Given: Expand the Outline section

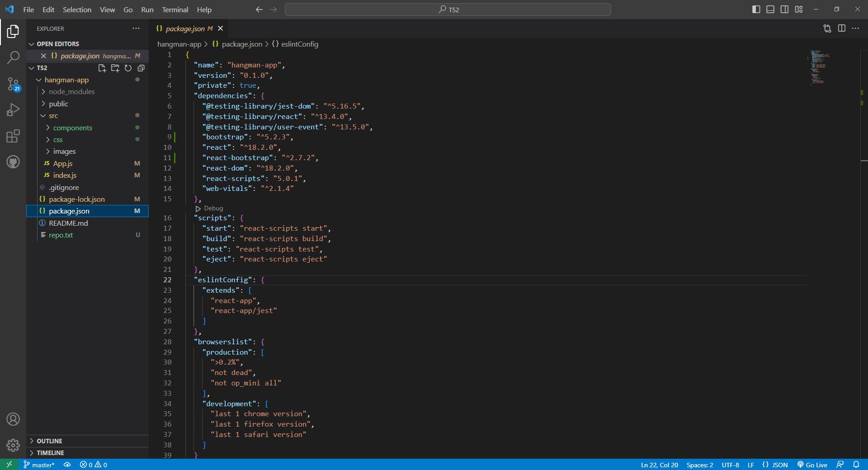Looking at the screenshot, I should [x=32, y=441].
